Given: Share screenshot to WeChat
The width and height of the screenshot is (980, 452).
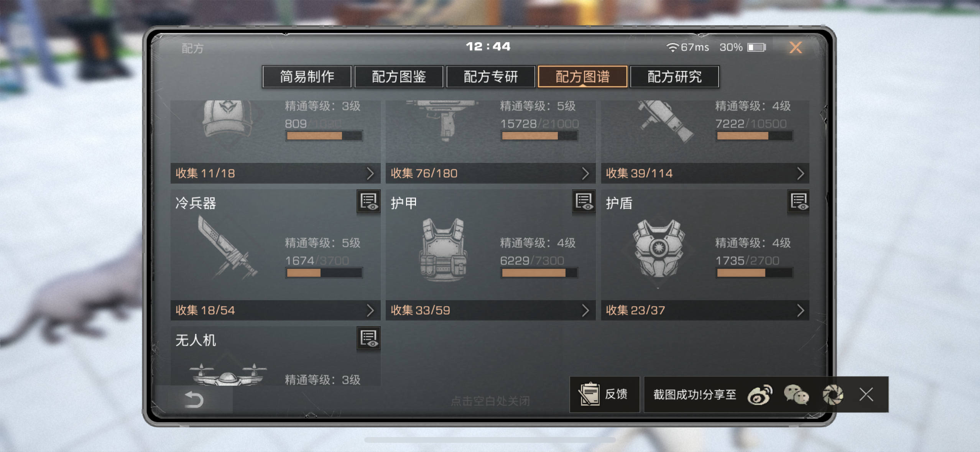Looking at the screenshot, I should [x=796, y=394].
